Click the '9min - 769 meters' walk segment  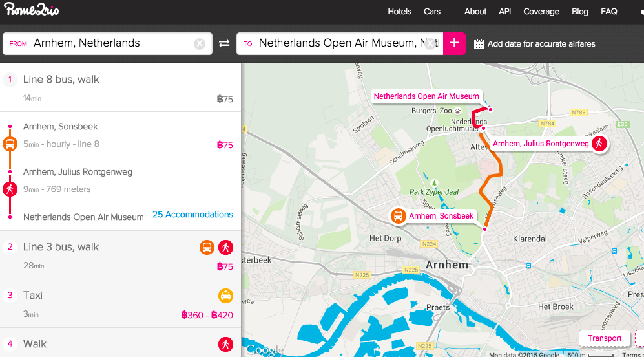coord(57,189)
